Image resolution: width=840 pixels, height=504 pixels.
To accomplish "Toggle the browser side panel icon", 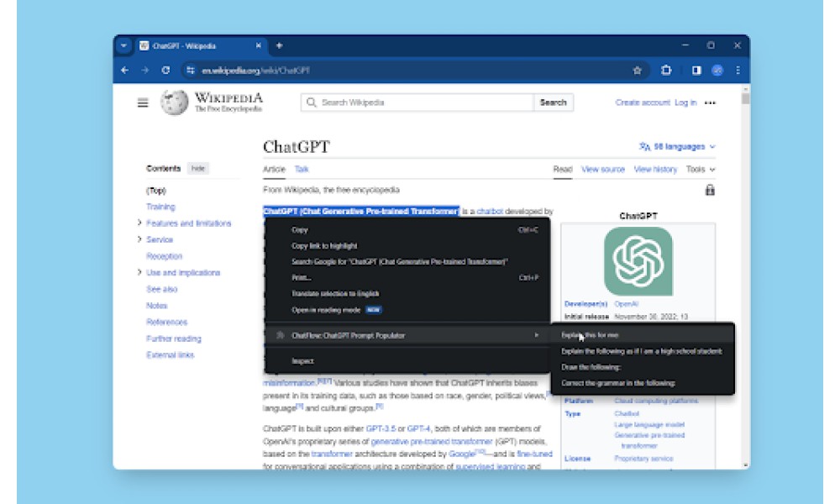I will pos(696,71).
